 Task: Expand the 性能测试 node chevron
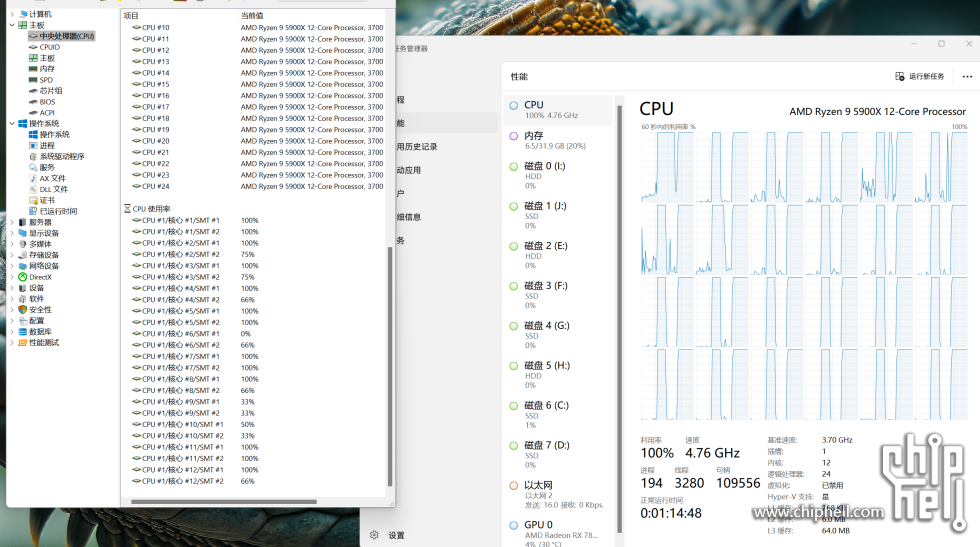point(12,343)
